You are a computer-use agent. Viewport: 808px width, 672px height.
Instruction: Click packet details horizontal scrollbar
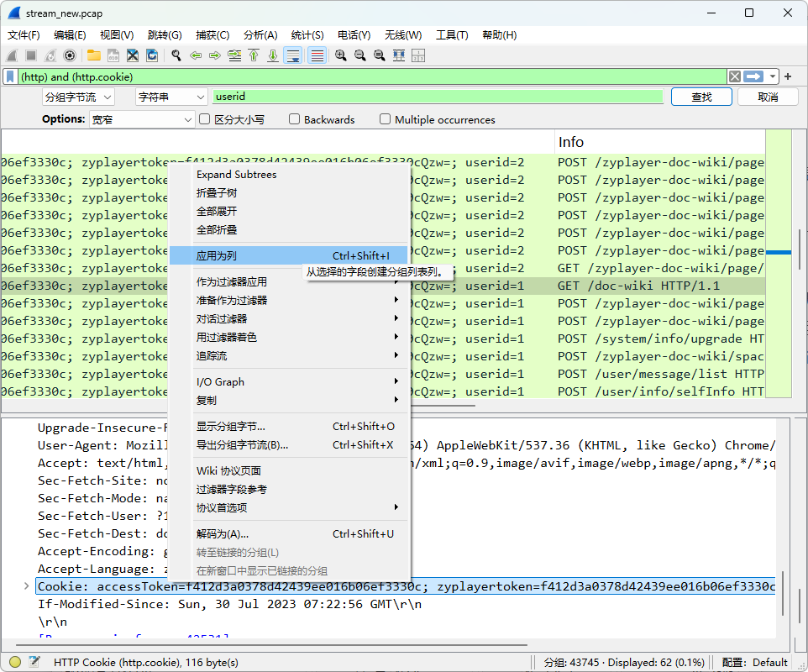pyautogui.click(x=271, y=644)
